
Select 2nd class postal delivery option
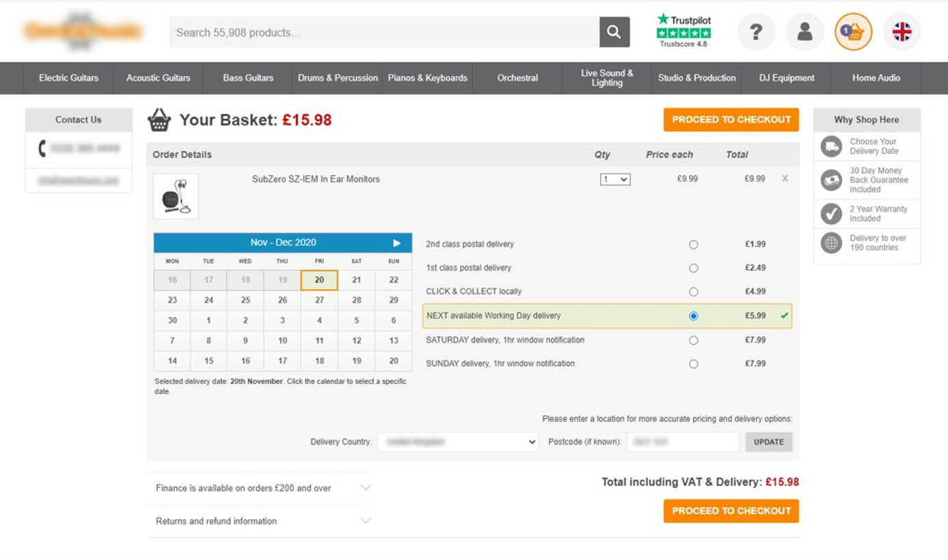point(694,244)
